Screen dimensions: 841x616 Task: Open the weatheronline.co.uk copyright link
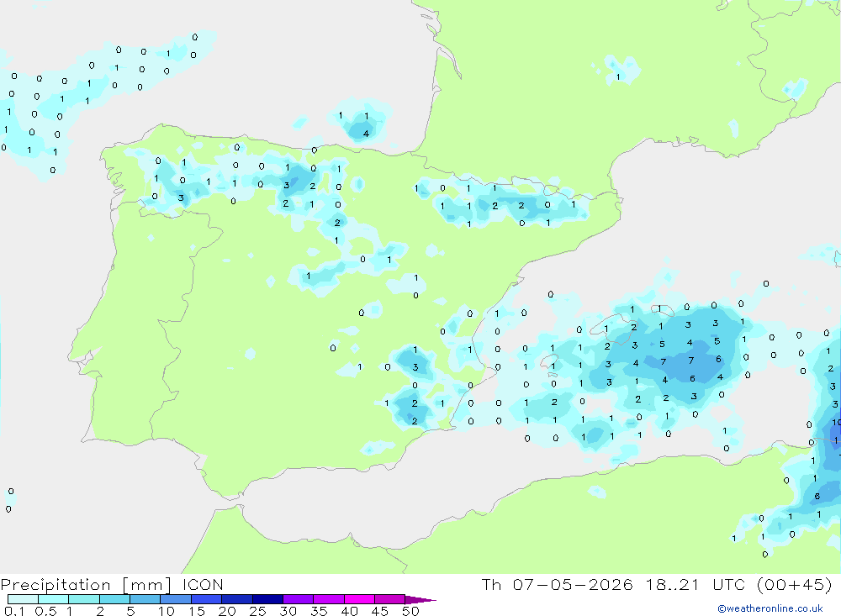[x=770, y=608]
